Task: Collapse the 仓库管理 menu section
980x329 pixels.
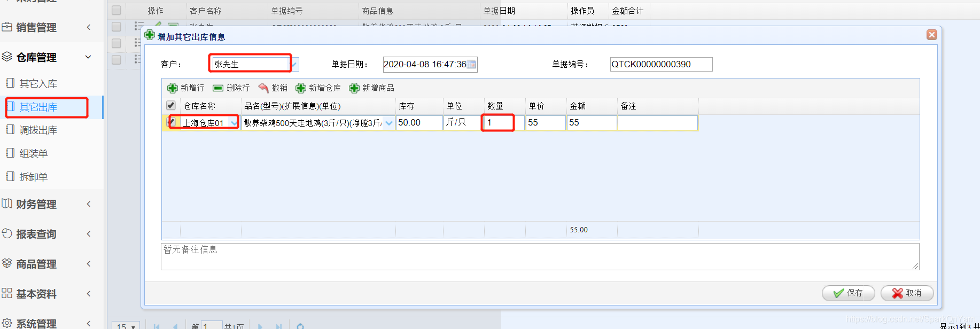Action: tap(89, 57)
